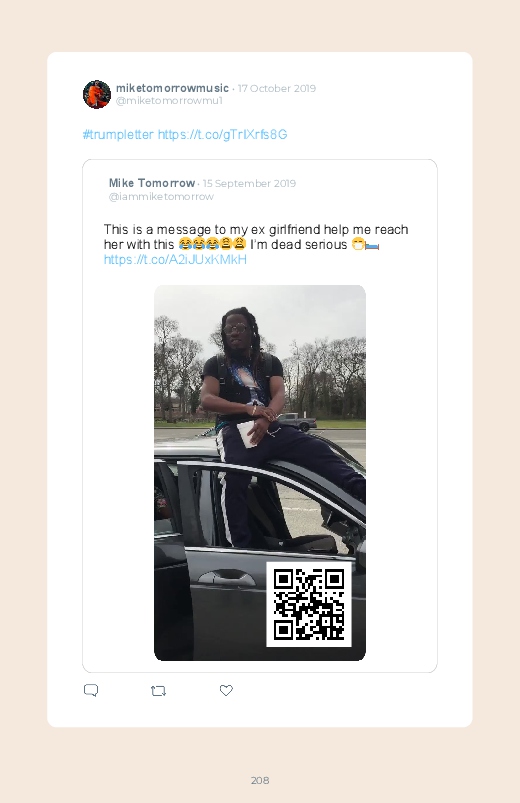Click the retweet arrows icon
This screenshot has height=803, width=520.
158,691
